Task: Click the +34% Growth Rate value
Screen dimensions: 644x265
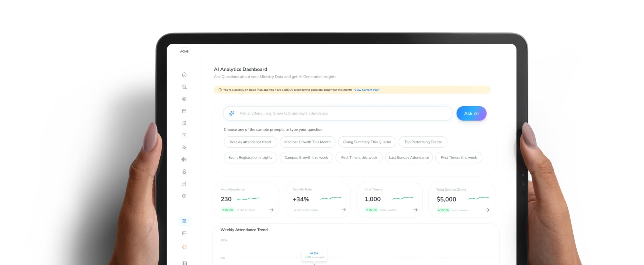Action: [301, 199]
